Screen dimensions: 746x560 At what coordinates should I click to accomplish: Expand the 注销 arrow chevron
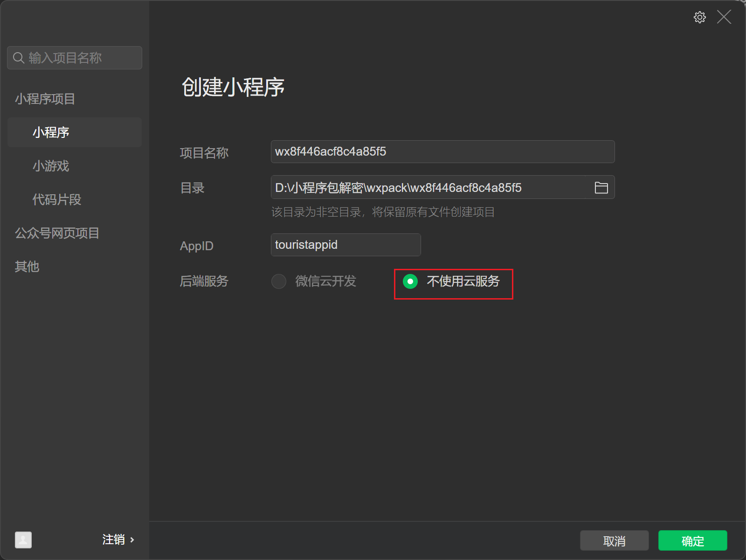(132, 540)
